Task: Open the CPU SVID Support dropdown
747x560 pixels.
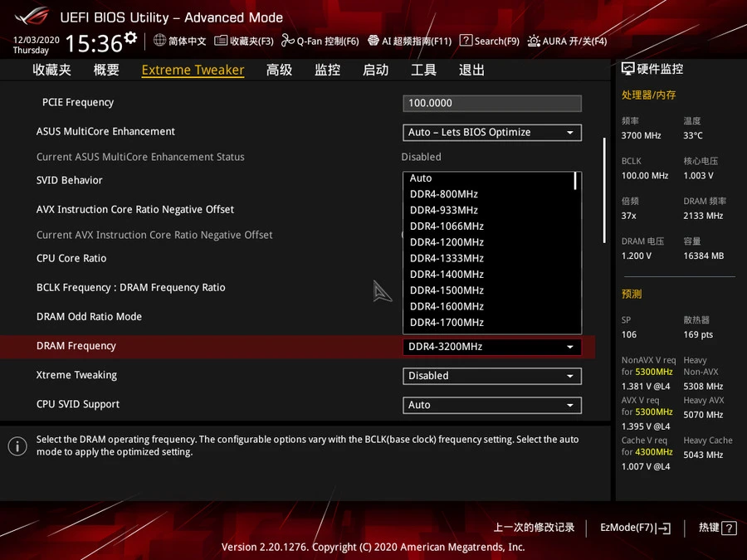Action: pos(491,405)
